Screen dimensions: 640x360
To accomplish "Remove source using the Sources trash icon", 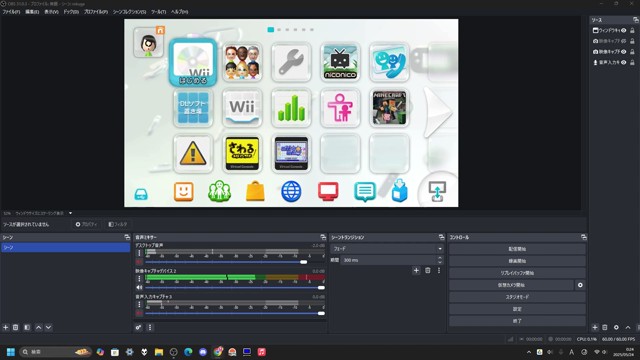I will click(605, 327).
